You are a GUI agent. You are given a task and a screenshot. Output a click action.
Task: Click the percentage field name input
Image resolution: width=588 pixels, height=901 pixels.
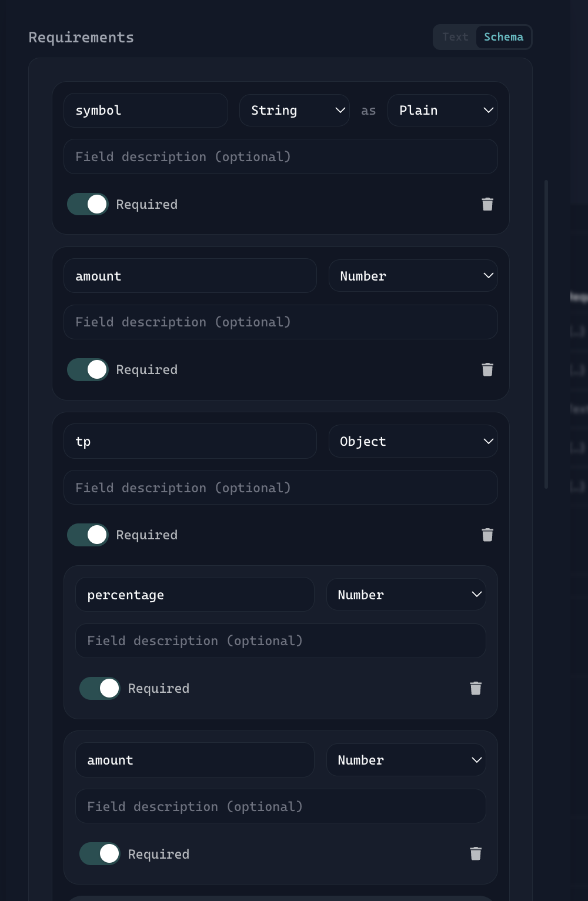pos(195,595)
